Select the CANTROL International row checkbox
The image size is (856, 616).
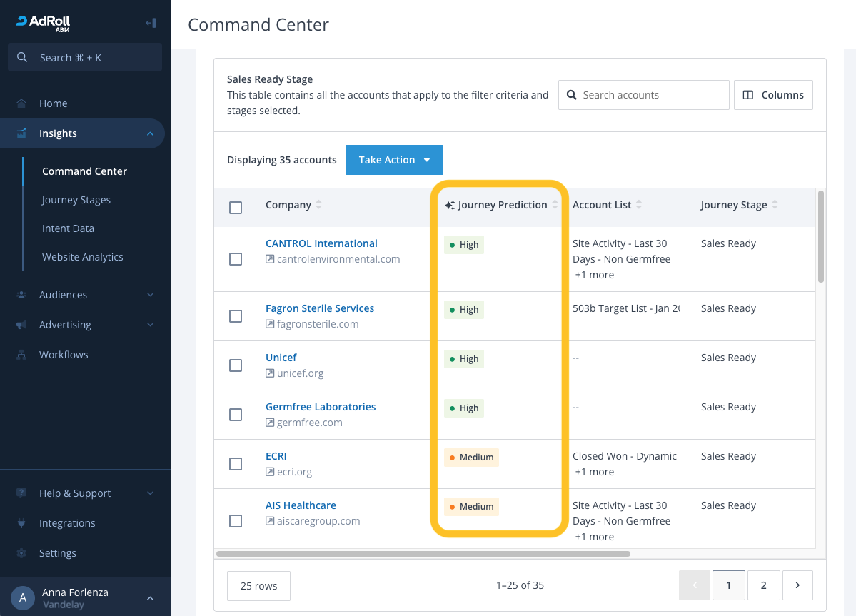pos(236,259)
